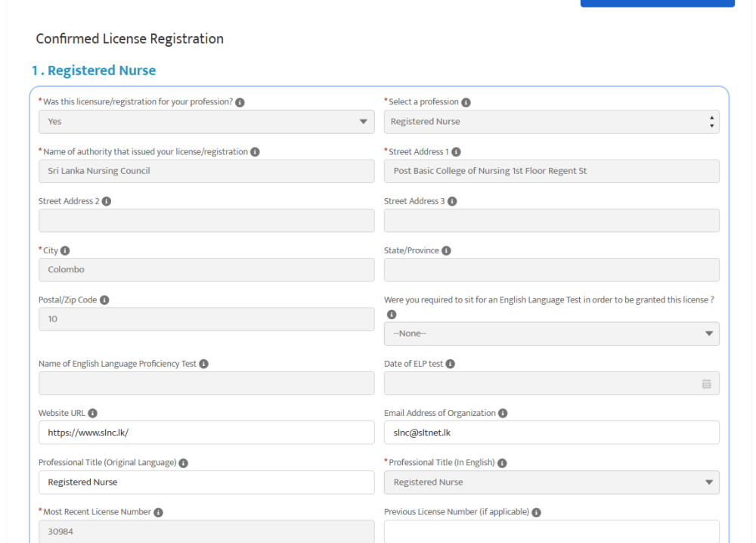Click info icon next to Website URL
Image resolution: width=756 pixels, height=543 pixels.
click(x=92, y=414)
